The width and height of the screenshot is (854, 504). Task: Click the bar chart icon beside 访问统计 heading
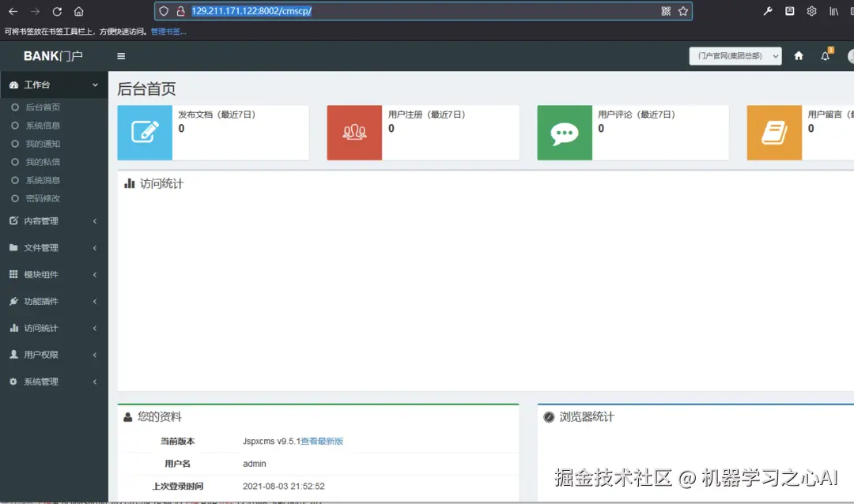[129, 183]
